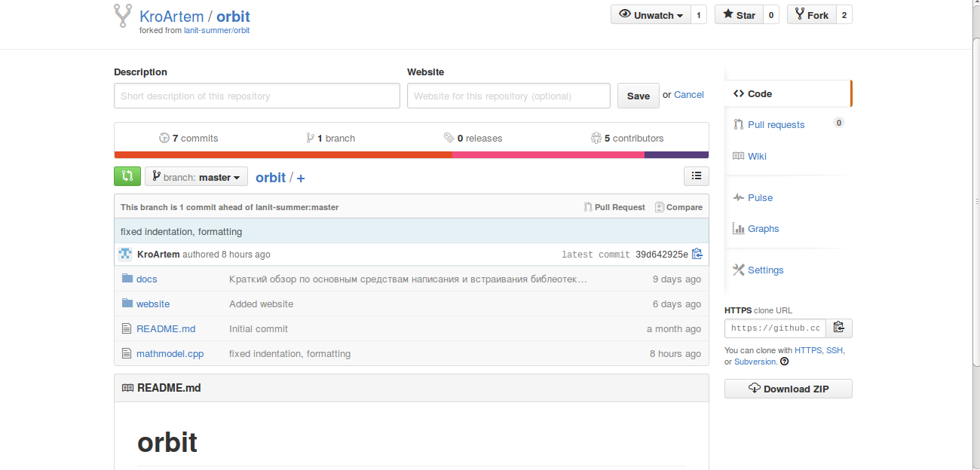The width and height of the screenshot is (980, 470).
Task: Click the commits history clock icon
Action: [x=164, y=138]
